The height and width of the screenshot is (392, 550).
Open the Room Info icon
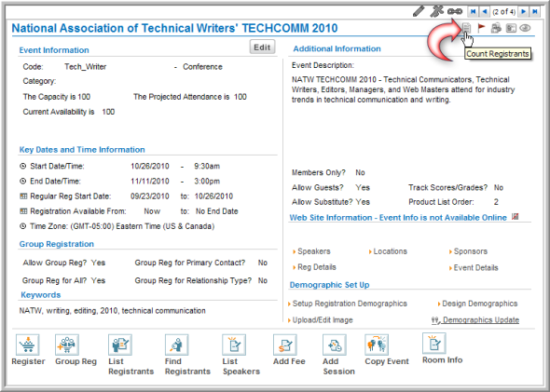[x=434, y=344]
